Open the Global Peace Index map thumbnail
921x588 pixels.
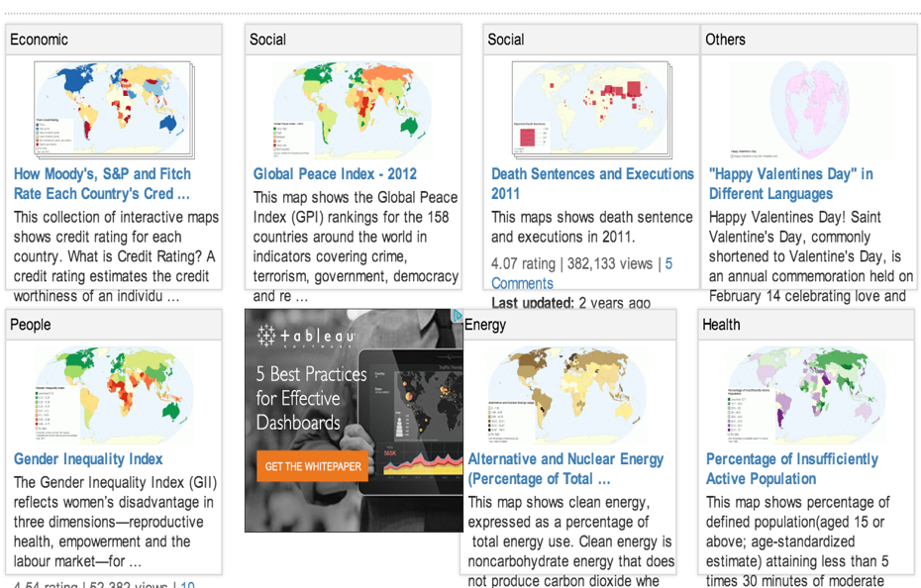pyautogui.click(x=353, y=110)
